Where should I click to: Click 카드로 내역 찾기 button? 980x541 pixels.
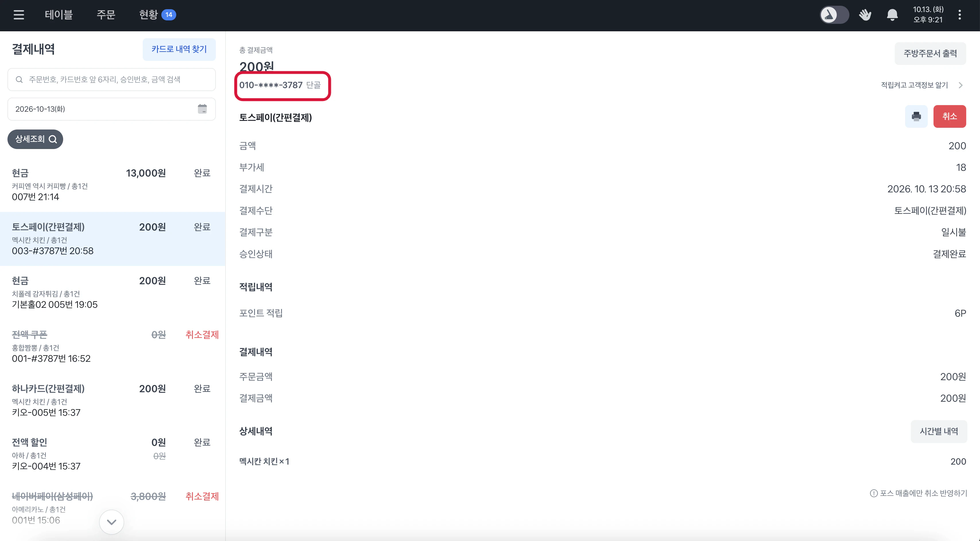point(179,49)
